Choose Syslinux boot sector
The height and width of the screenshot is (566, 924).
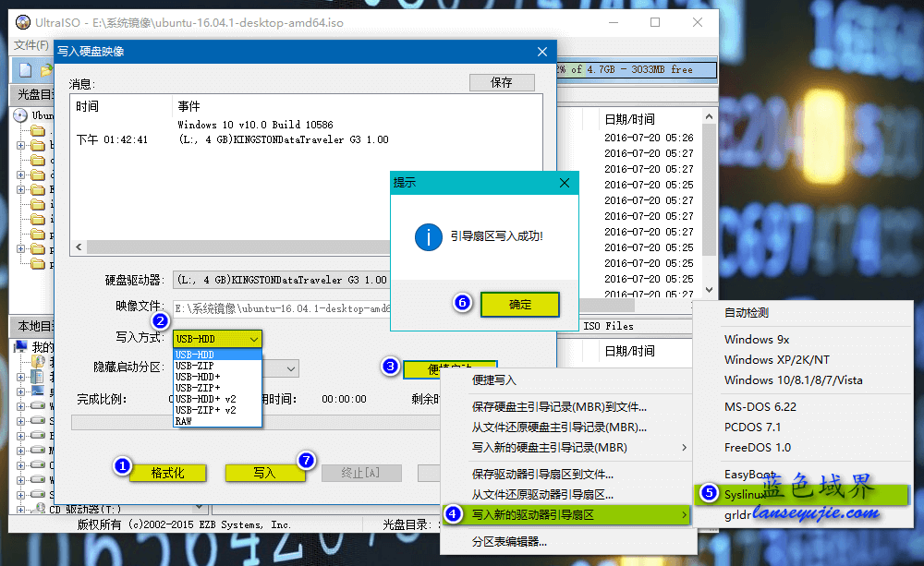(803, 494)
